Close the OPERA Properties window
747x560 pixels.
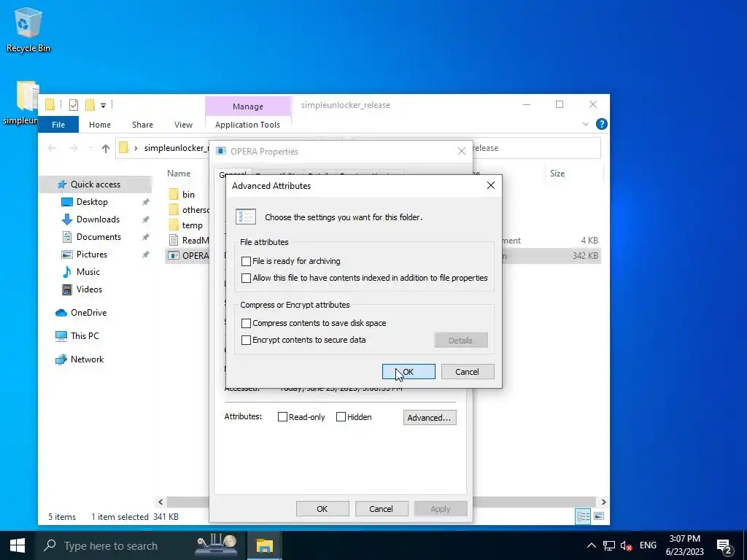[x=461, y=152]
